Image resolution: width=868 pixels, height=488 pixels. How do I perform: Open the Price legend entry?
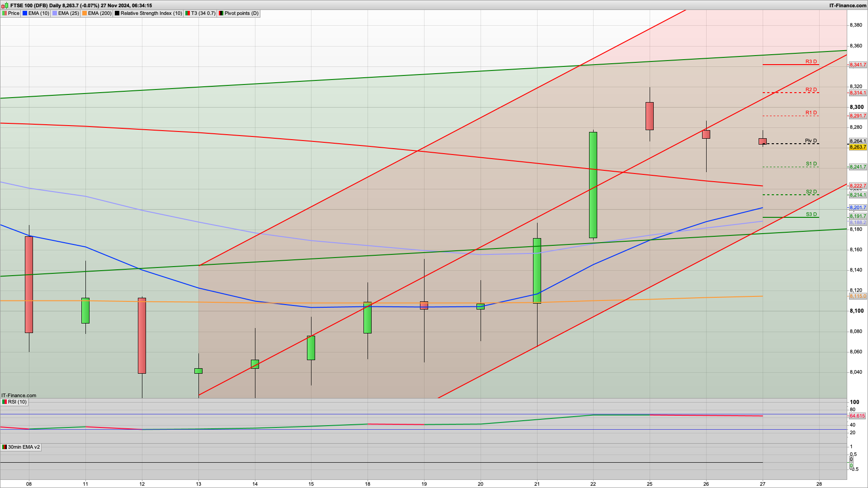click(11, 13)
